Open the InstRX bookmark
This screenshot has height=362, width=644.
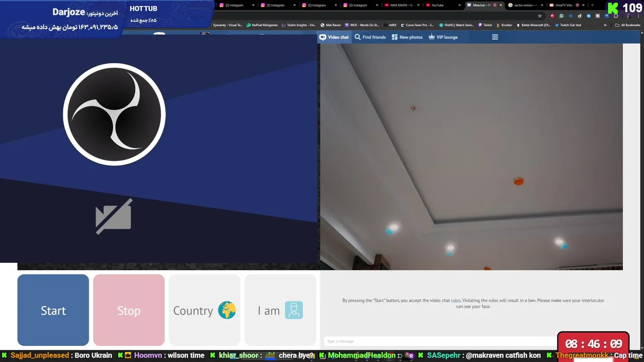pos(390,25)
